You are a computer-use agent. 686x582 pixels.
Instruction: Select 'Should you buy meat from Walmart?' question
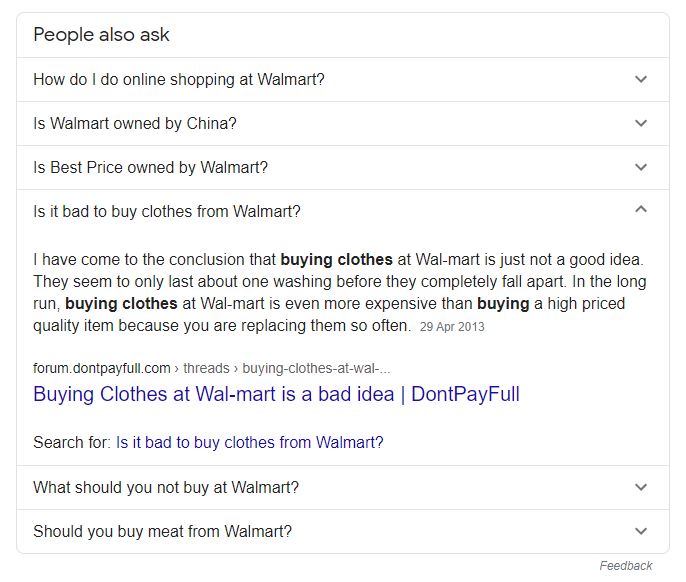point(162,532)
